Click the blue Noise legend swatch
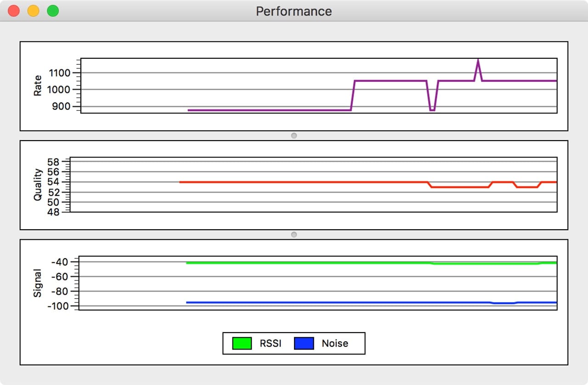The height and width of the screenshot is (385, 588). coord(304,343)
